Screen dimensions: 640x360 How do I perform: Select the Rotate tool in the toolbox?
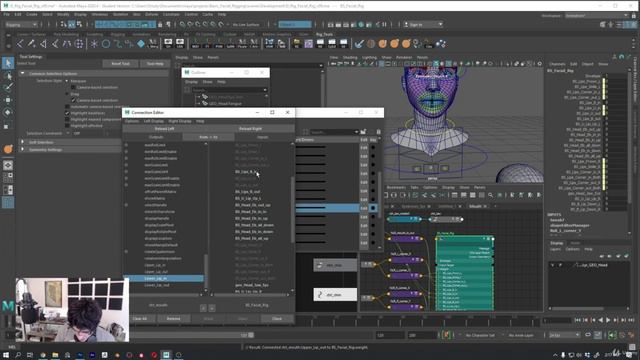(x=8, y=112)
